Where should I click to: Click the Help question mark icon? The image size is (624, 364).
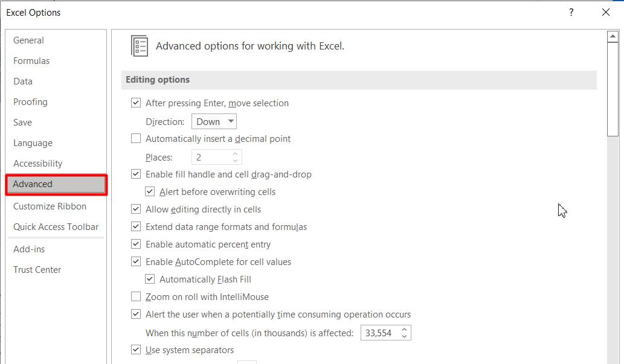click(x=571, y=12)
